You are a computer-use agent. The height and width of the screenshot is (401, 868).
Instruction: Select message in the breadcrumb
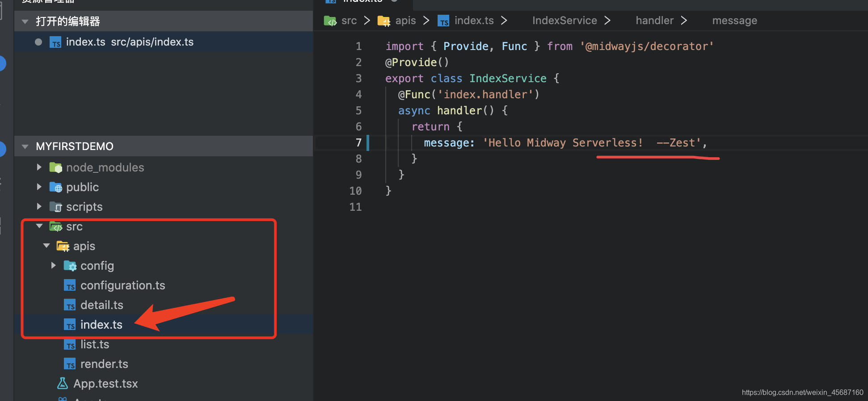[735, 21]
